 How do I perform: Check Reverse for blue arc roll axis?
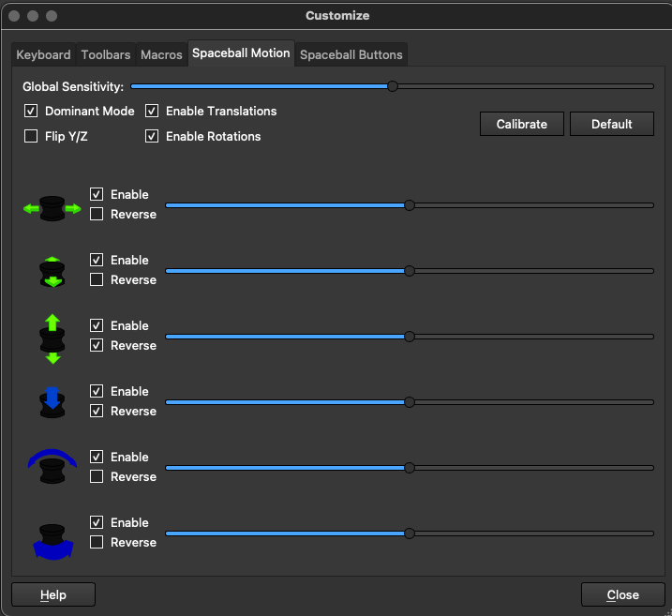97,476
